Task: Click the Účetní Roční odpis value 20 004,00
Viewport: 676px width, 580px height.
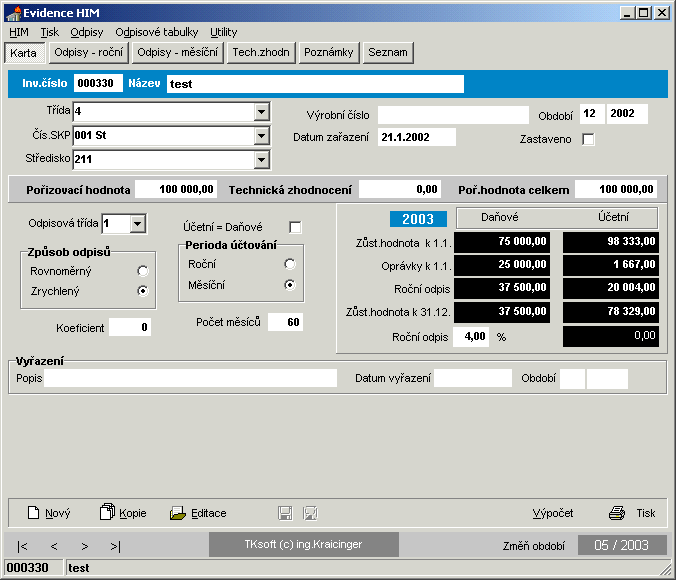Action: coord(611,288)
